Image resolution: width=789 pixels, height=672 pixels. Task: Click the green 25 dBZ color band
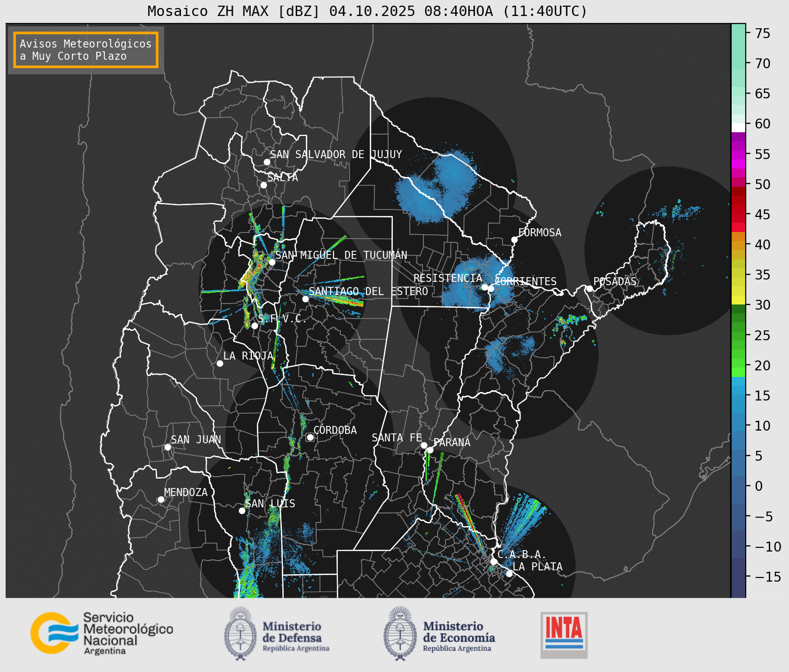(x=738, y=336)
